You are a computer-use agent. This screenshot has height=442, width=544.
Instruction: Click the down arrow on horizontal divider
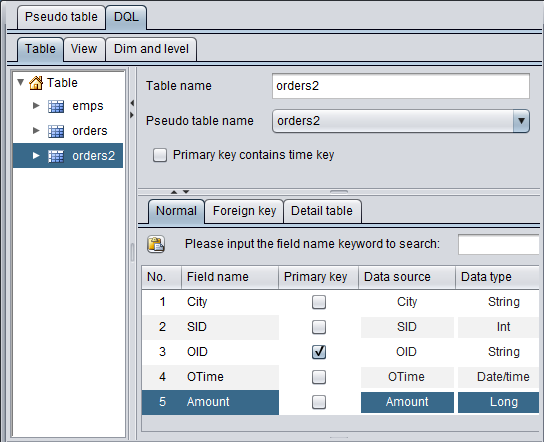pos(186,192)
